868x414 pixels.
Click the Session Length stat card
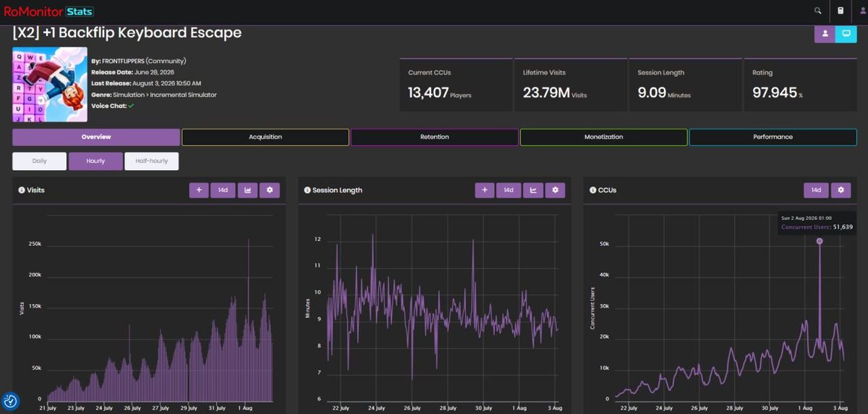click(685, 84)
